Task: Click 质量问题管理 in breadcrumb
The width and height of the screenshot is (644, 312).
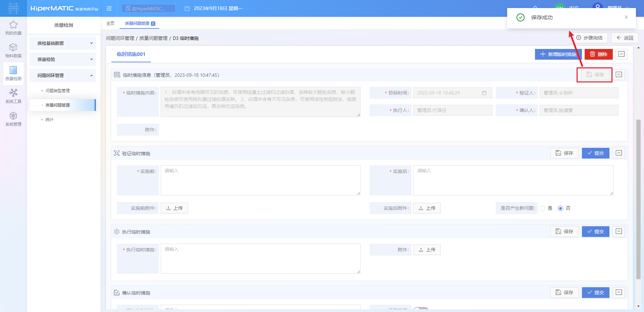Action: point(153,38)
